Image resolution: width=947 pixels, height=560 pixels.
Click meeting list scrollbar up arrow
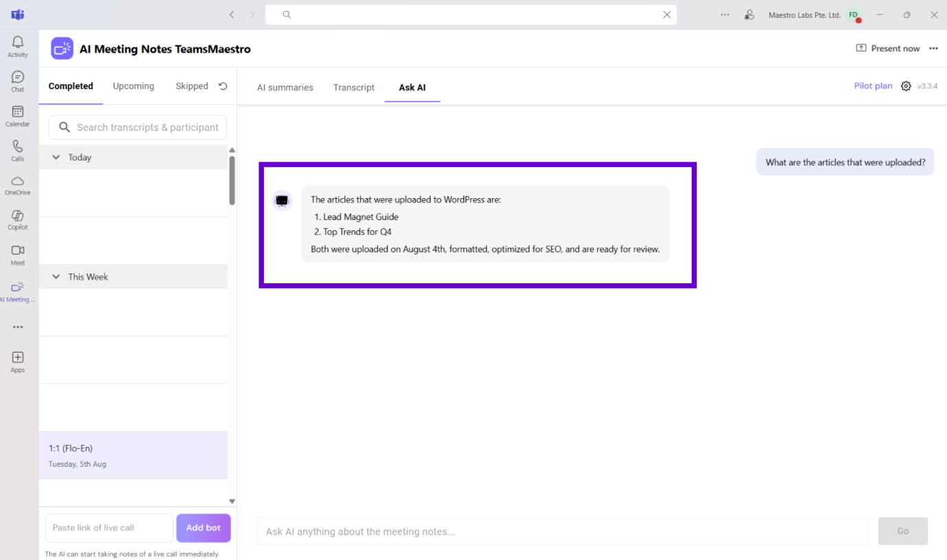coord(232,150)
